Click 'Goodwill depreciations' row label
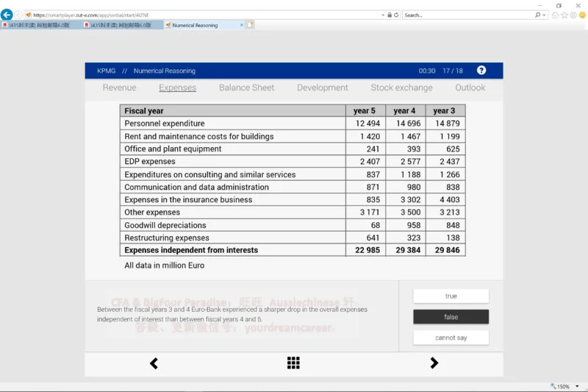The width and height of the screenshot is (588, 392). [165, 225]
